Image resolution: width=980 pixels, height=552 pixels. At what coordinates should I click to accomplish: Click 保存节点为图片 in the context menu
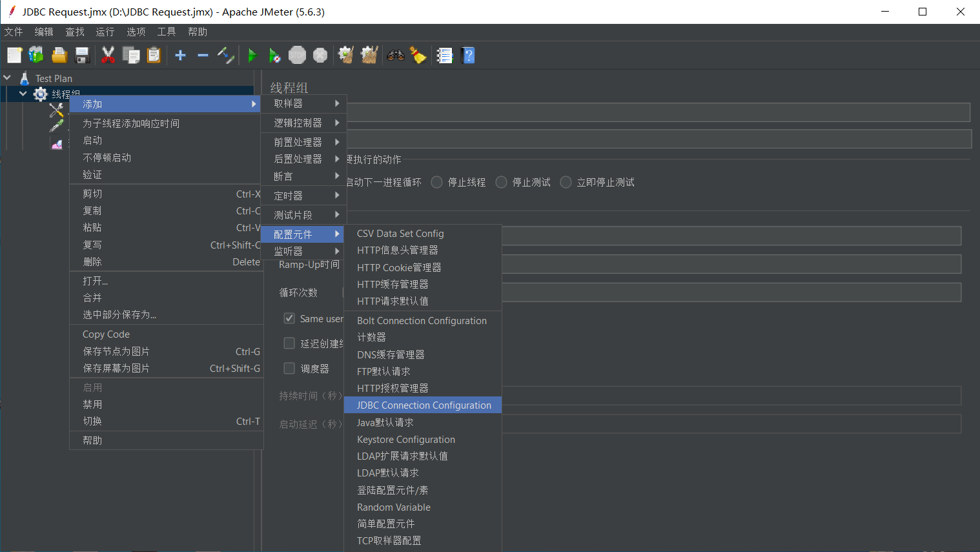[x=167, y=351]
